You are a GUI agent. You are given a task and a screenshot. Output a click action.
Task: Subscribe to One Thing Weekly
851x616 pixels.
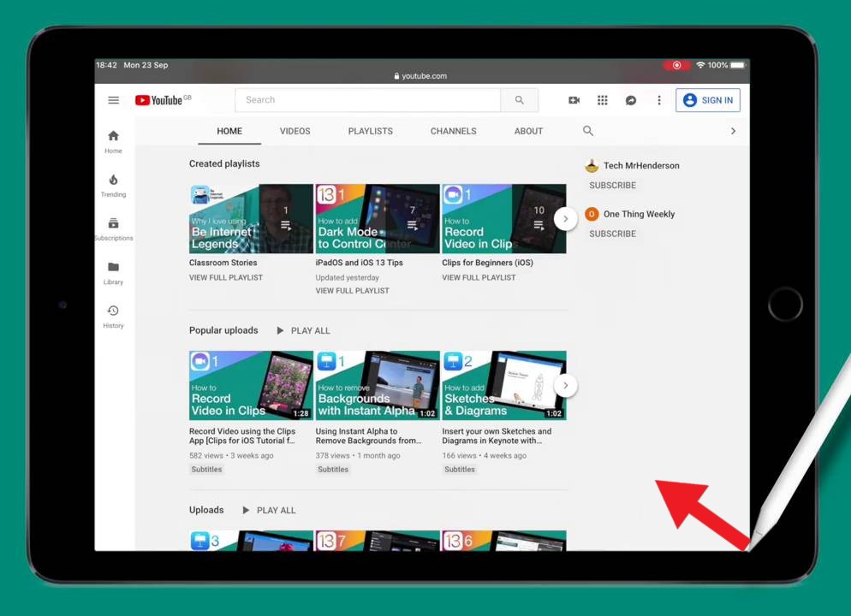point(612,234)
